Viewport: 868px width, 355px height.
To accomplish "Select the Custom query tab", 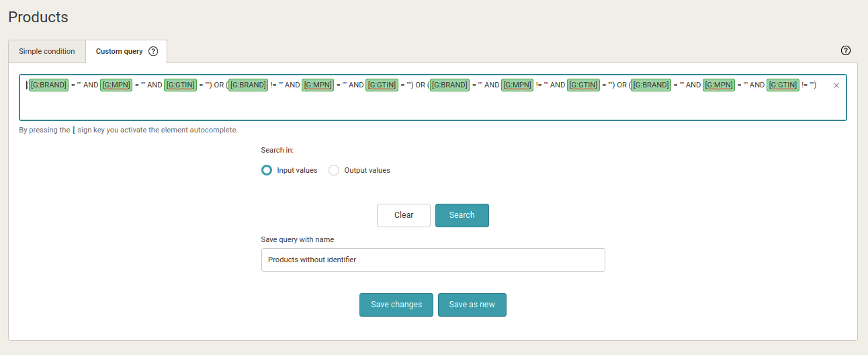I will [119, 51].
